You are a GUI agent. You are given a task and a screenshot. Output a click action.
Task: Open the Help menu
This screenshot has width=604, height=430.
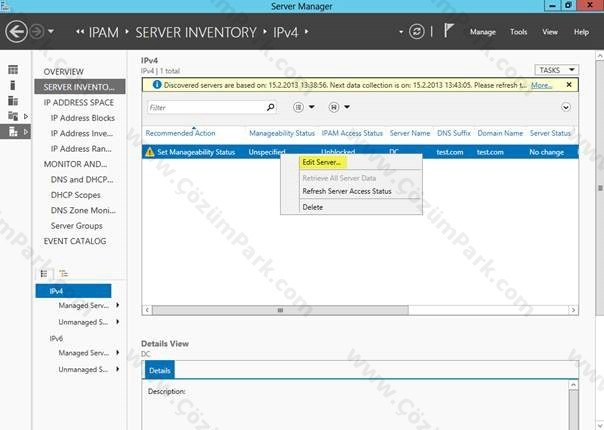coord(581,32)
